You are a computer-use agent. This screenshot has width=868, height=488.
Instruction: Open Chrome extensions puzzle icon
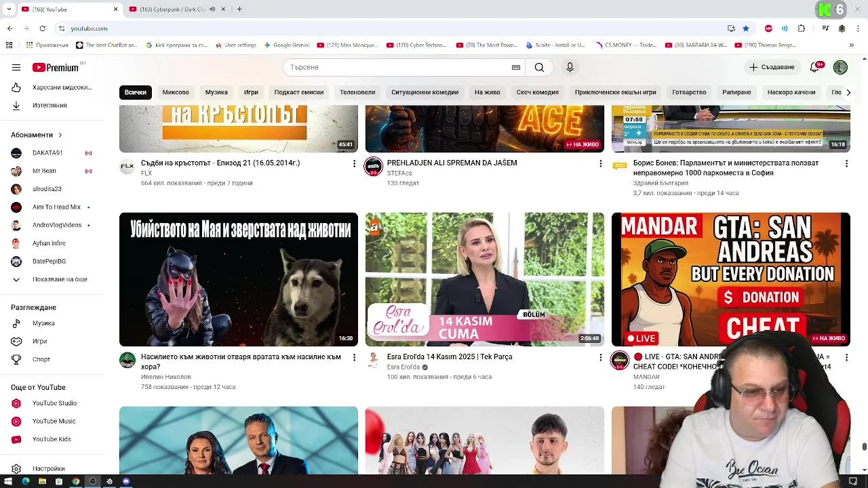click(x=802, y=28)
